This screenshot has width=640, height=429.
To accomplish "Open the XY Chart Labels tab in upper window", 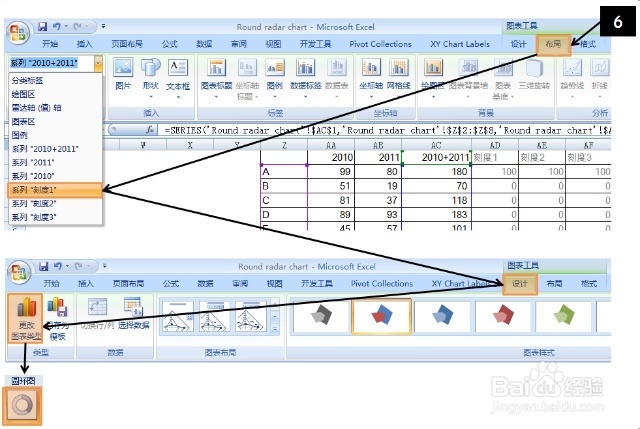I will click(x=460, y=44).
